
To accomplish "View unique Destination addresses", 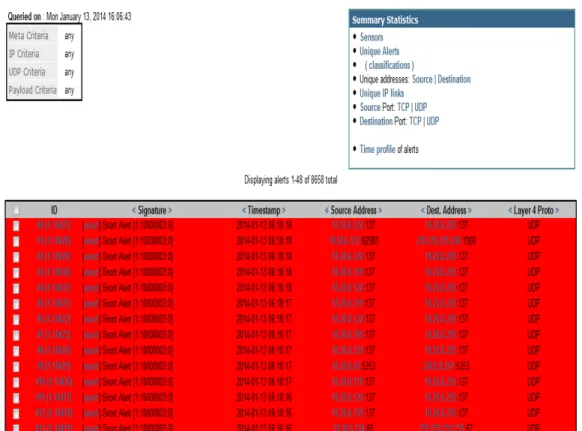I will [454, 79].
